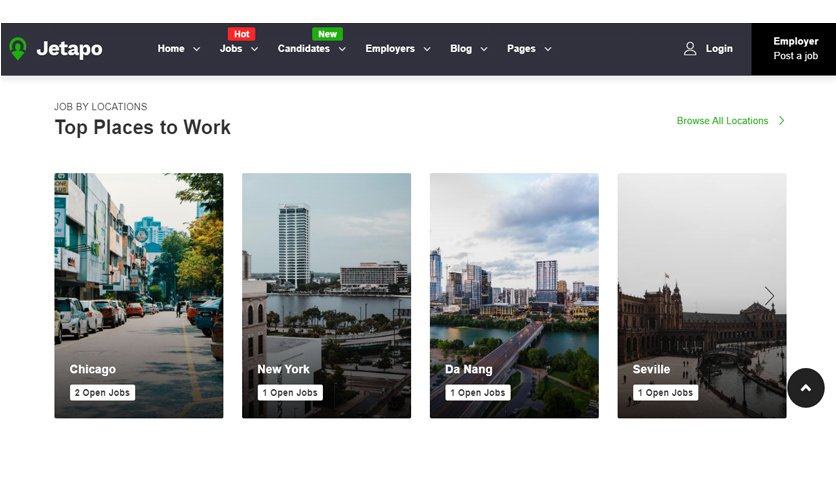Viewport: 836px width, 484px height.
Task: Click the 1 Open Jobs badge on Da Nang
Action: (x=478, y=392)
